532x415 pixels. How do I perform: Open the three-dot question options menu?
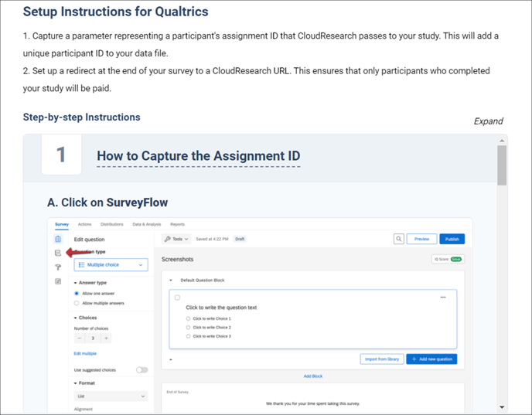[x=443, y=298]
